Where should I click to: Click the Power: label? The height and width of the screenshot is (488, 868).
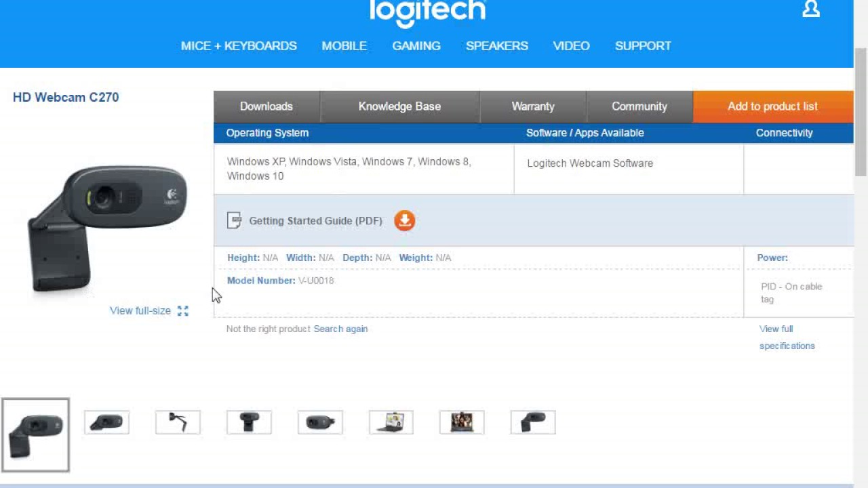(772, 258)
